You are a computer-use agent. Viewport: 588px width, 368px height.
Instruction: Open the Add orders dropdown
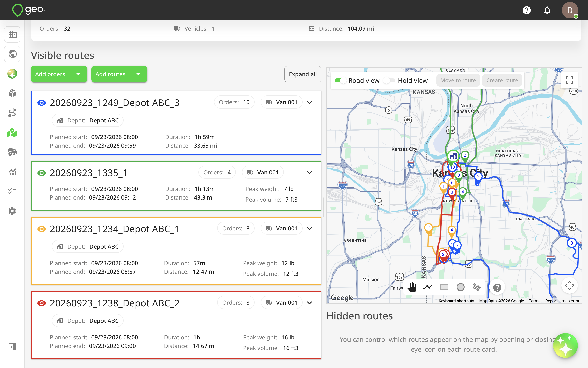tap(59, 74)
